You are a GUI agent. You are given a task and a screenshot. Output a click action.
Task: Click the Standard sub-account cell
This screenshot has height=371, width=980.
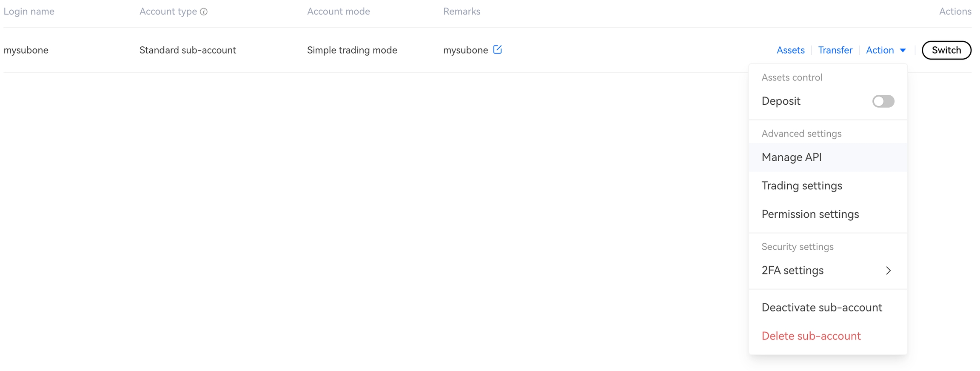(x=188, y=50)
